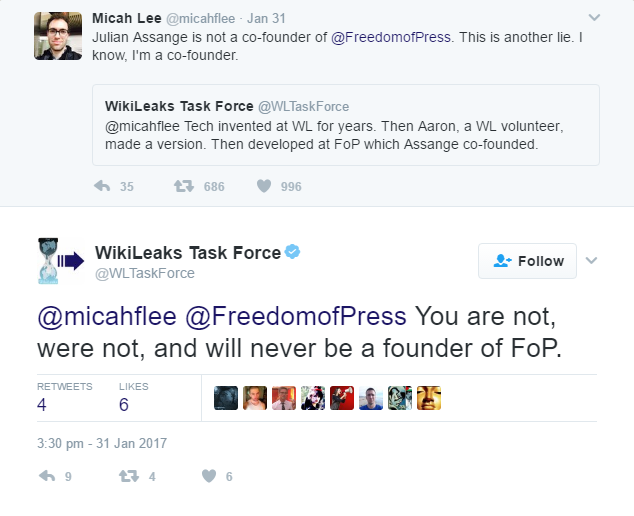Expand the options chevron on Micah Lee's tweet
The width and height of the screenshot is (634, 516).
[x=594, y=17]
